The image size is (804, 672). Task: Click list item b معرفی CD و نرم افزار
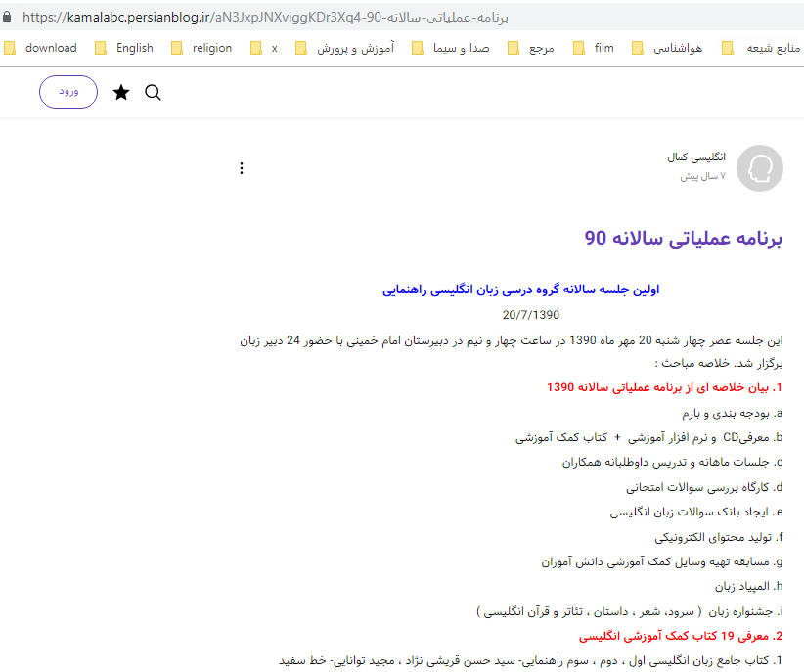click(x=648, y=437)
